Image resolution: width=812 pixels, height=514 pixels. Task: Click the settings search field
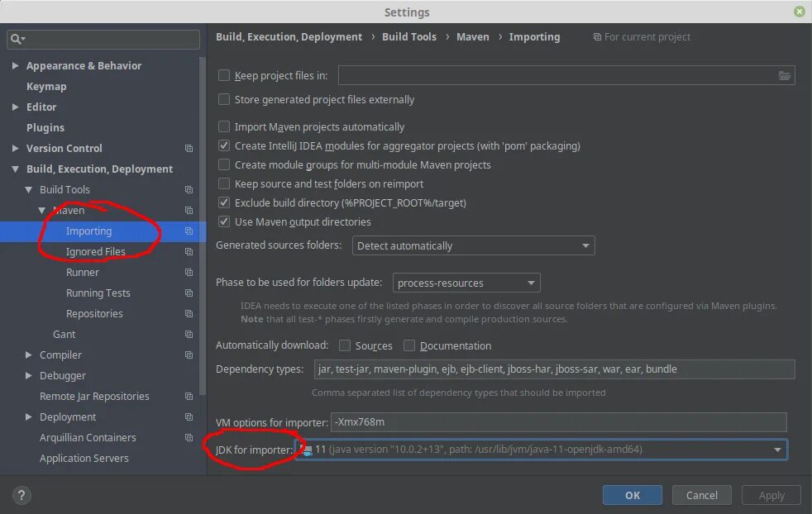[x=103, y=40]
